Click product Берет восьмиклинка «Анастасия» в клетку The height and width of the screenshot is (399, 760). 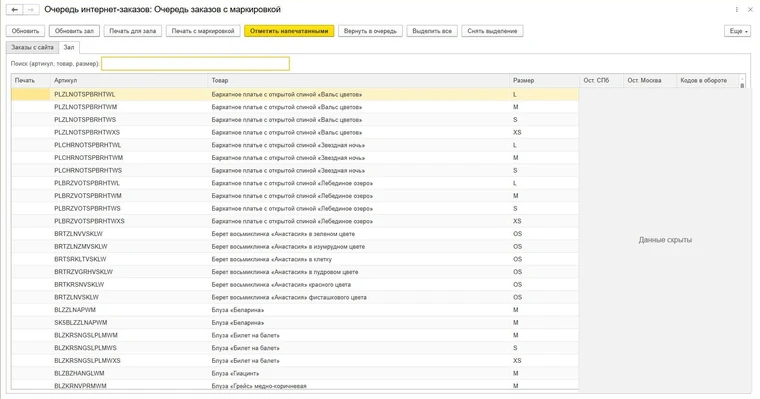point(271,259)
